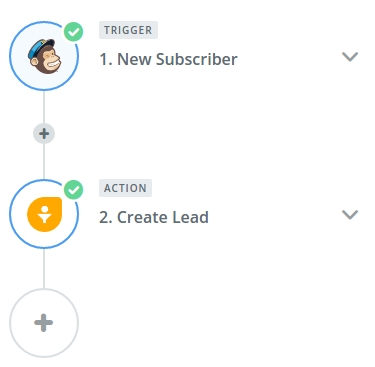Insert a step with the small plus button

click(x=44, y=134)
